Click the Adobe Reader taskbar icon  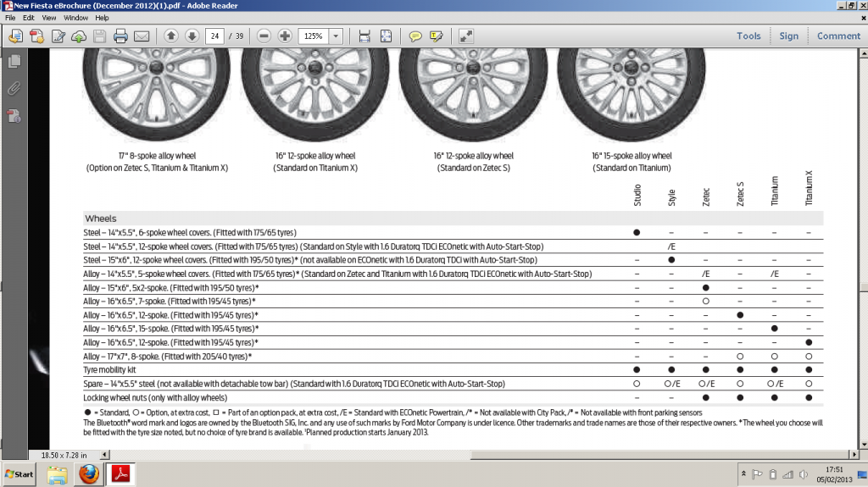120,474
